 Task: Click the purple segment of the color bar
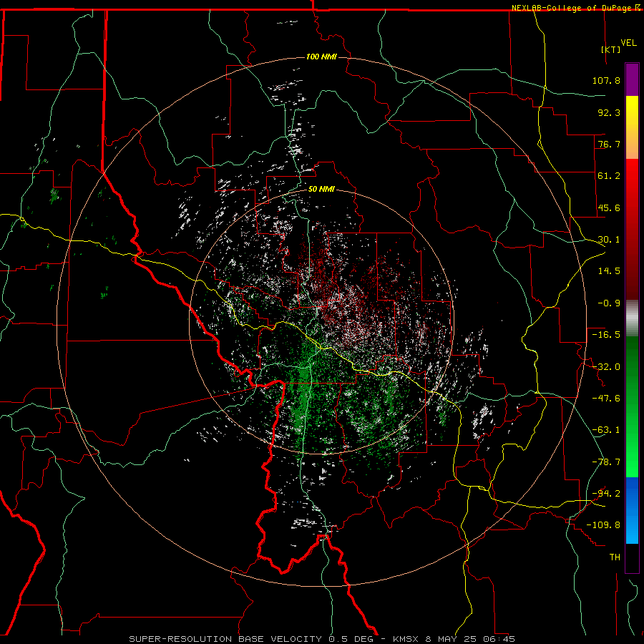click(632, 79)
